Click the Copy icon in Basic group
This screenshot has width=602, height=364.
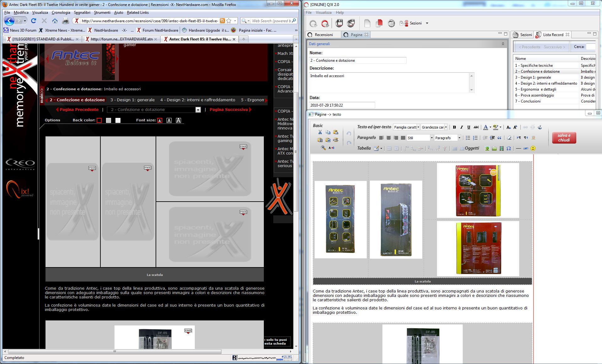(328, 132)
